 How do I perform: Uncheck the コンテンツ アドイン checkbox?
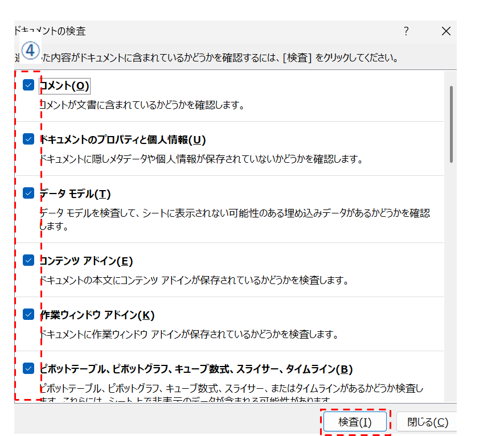[28, 260]
